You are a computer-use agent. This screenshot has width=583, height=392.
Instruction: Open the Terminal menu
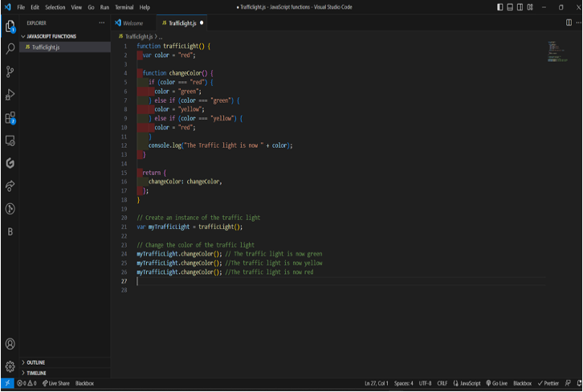tap(124, 7)
